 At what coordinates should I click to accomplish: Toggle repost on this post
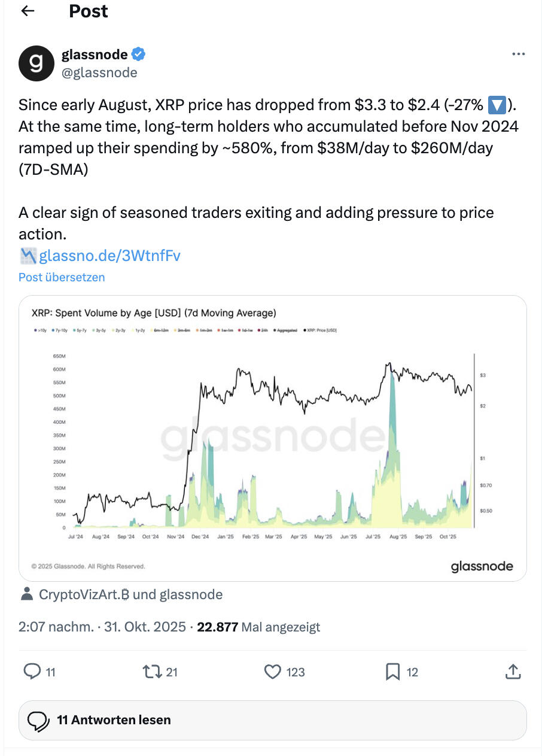[153, 672]
